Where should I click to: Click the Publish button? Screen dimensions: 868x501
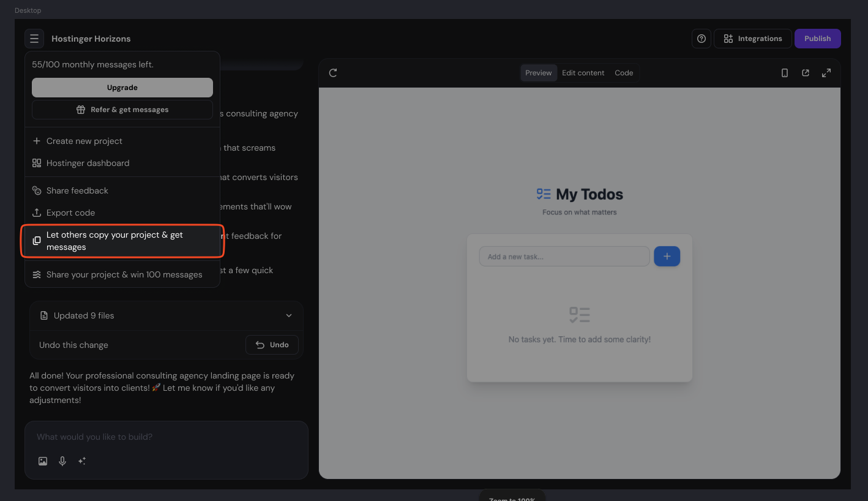817,39
